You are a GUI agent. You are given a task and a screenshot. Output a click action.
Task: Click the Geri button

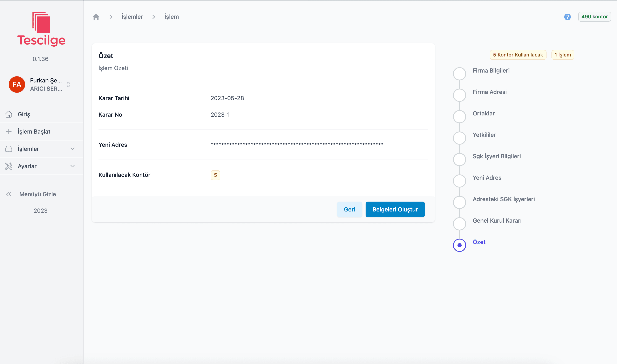tap(349, 209)
